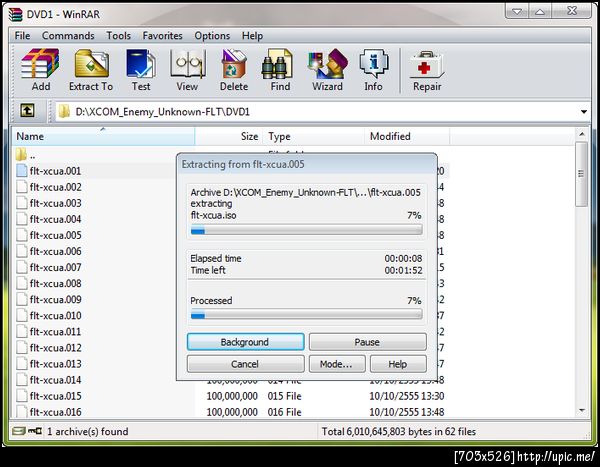Click the address path field text
The width and height of the screenshot is (600, 467).
pos(163,112)
